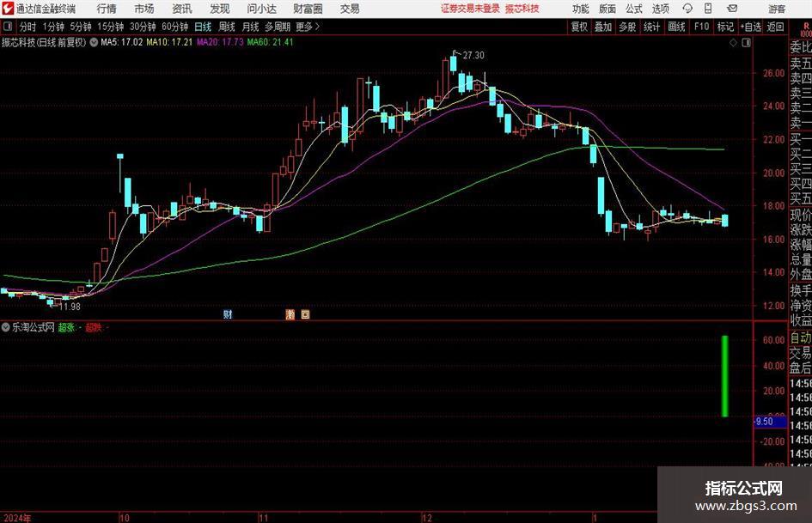This screenshot has width=812, height=523.
Task: Click the month 12 marker on time axis
Action: (427, 518)
